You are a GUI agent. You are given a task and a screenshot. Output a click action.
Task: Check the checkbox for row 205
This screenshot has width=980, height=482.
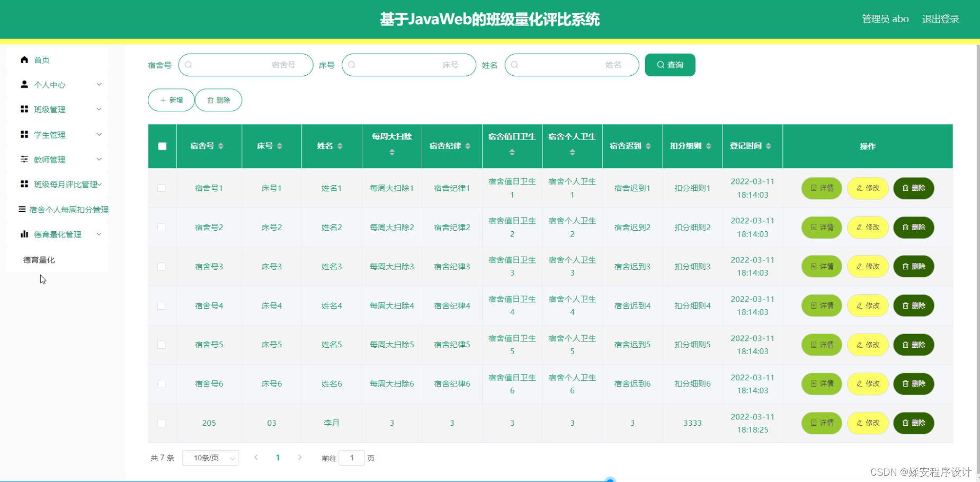[x=162, y=423]
